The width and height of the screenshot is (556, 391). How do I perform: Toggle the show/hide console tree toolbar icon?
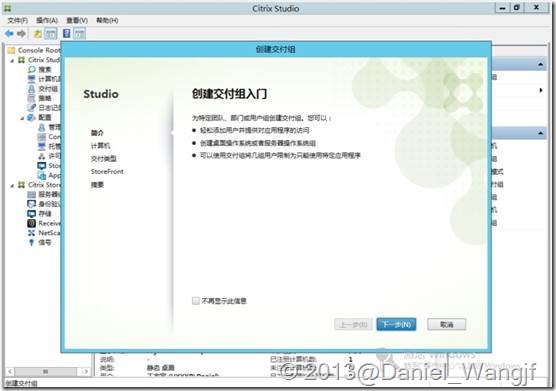coord(51,34)
